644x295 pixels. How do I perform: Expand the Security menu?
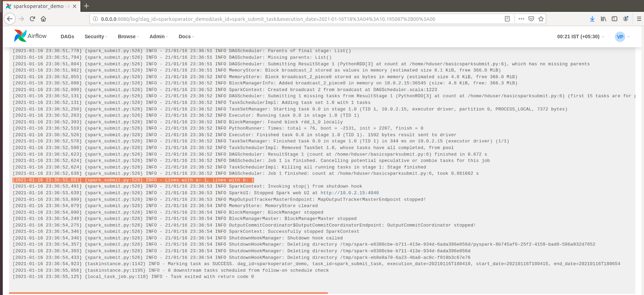point(96,36)
